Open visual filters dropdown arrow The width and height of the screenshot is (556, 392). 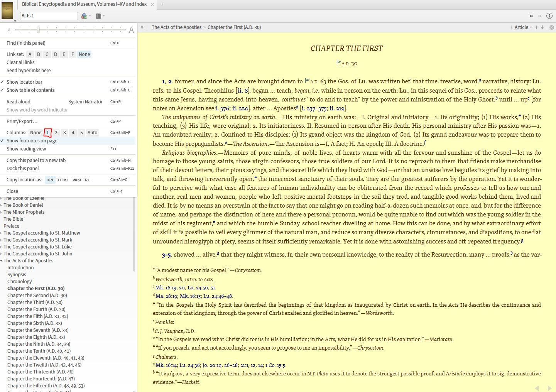90,16
